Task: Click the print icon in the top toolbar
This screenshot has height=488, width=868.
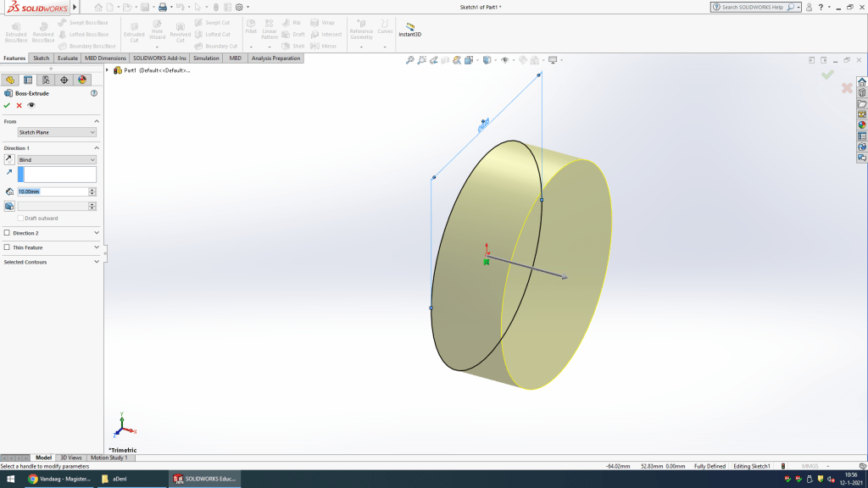Action: tap(162, 7)
